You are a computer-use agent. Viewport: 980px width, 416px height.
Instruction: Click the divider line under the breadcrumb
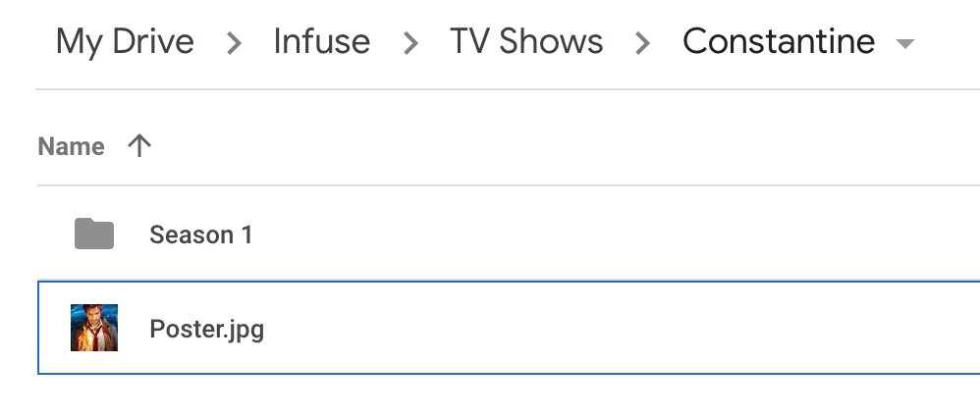point(491,89)
